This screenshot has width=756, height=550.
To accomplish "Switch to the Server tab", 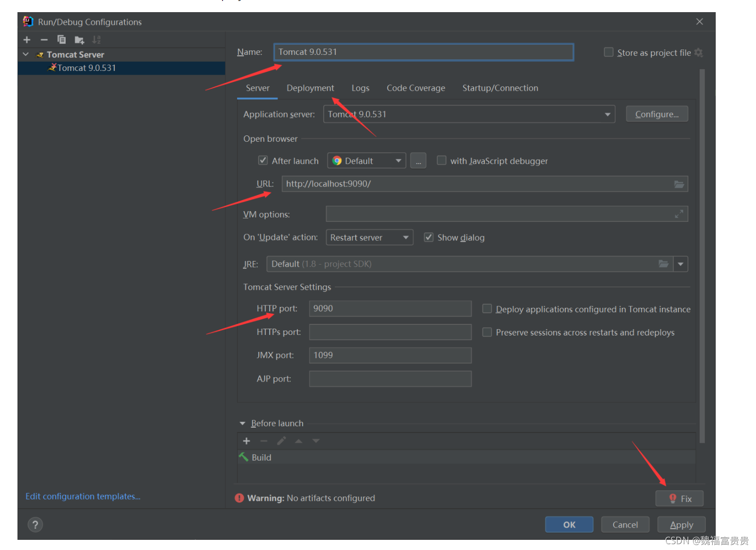I will pos(258,88).
